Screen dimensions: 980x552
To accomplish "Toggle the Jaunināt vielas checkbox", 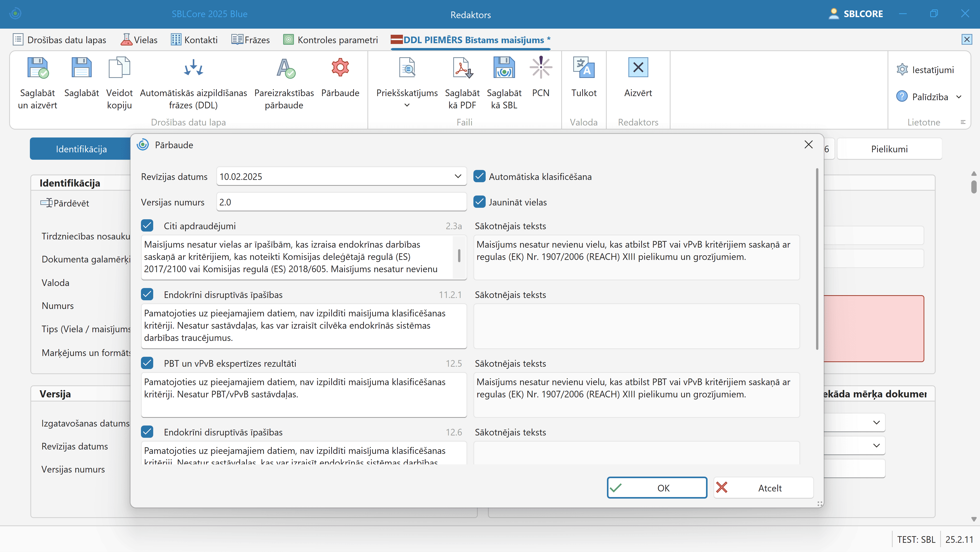I will point(479,202).
